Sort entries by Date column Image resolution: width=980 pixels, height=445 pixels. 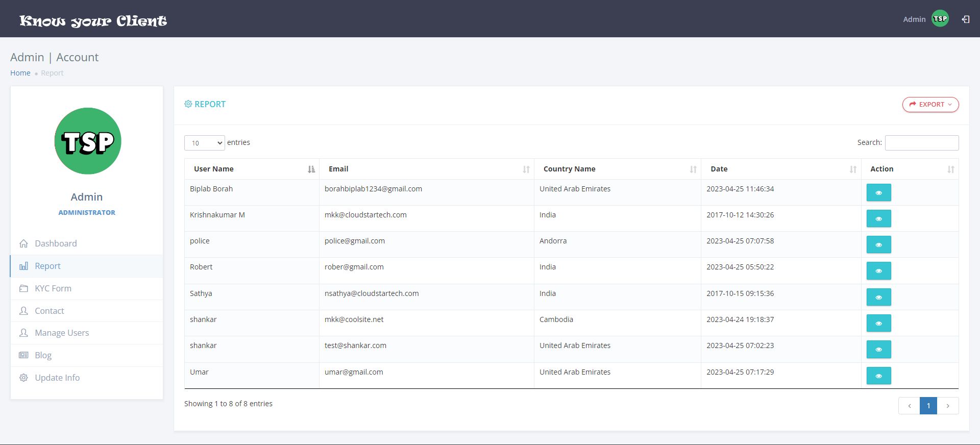pos(780,169)
